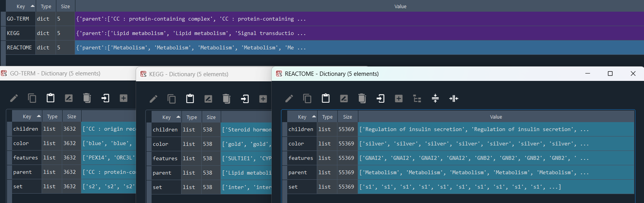
Task: Click the import arrow icon in GO-TERM window
Action: [105, 98]
